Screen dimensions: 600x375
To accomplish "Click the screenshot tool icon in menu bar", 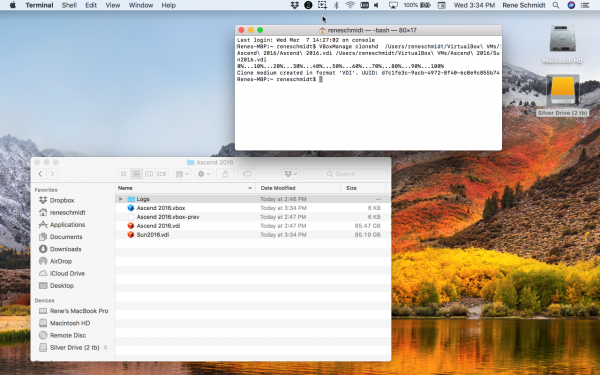I will coord(322,5).
